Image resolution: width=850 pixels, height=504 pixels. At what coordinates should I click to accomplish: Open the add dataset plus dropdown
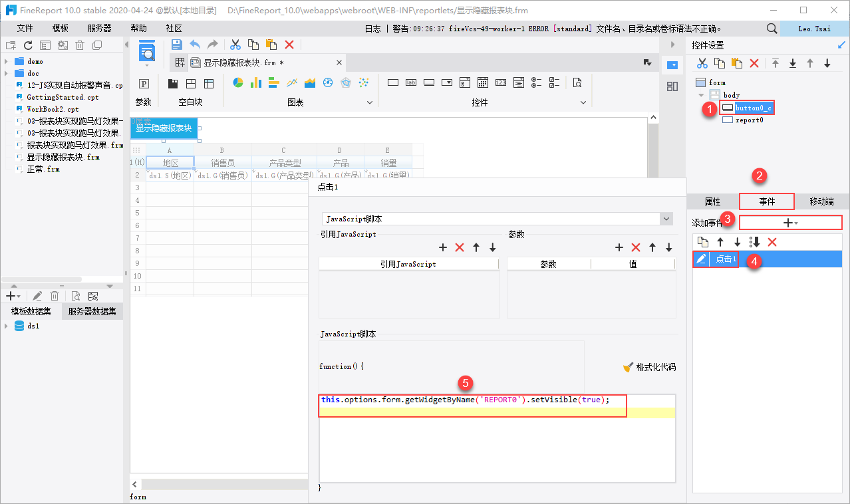[x=13, y=295]
